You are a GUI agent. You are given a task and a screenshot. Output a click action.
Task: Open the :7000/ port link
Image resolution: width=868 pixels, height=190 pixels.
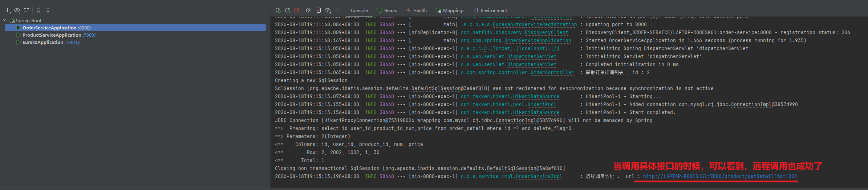coord(89,35)
